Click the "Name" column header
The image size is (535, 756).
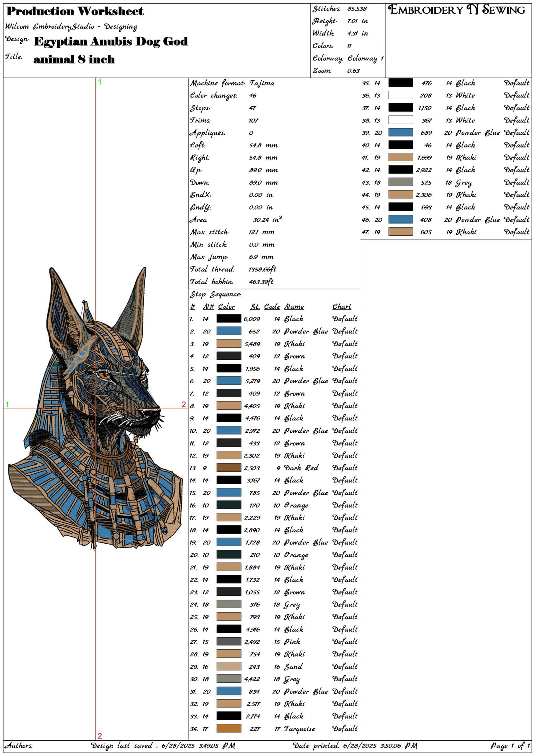click(294, 307)
